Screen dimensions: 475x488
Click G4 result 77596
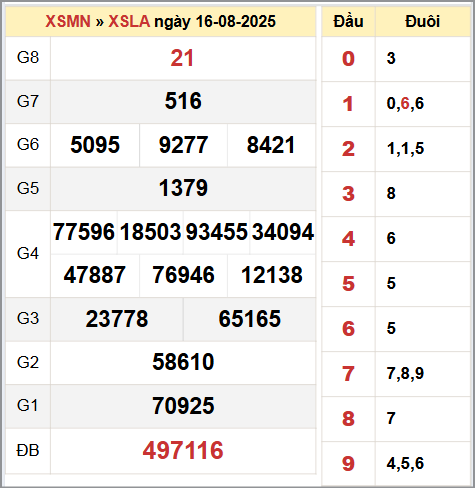(x=84, y=232)
